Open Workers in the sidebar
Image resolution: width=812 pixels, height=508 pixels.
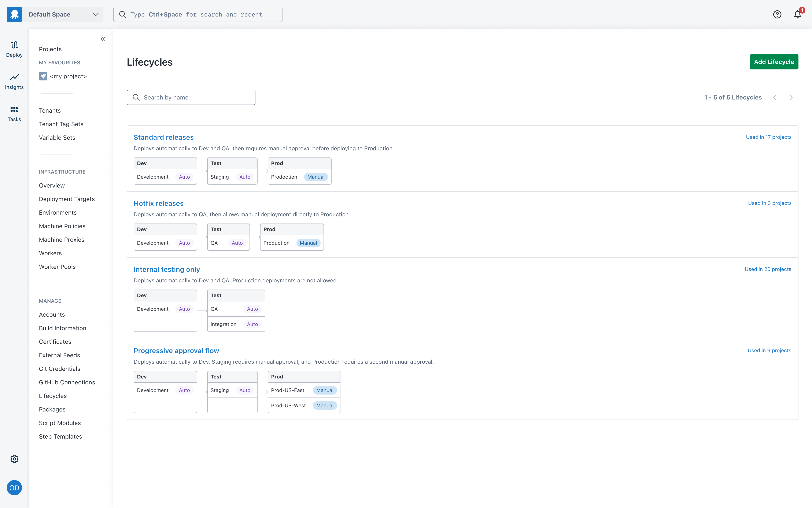50,253
